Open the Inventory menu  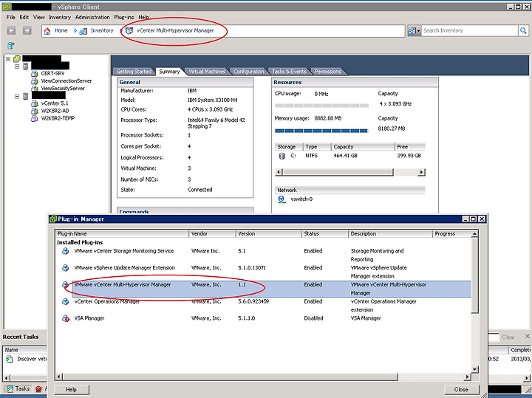(60, 17)
